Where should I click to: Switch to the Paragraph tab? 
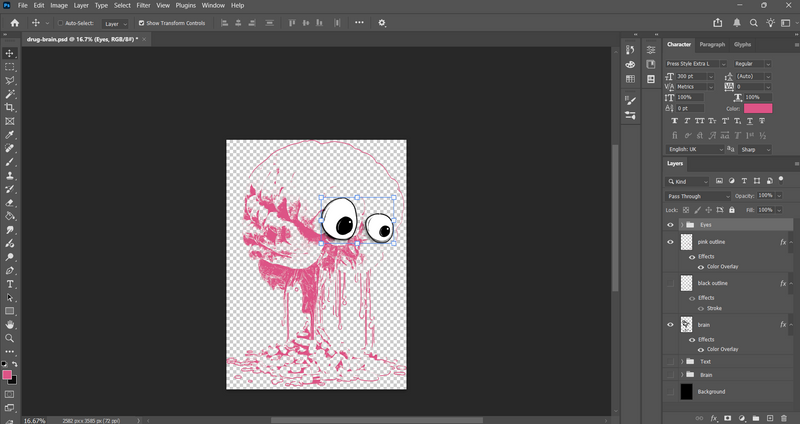(x=712, y=44)
